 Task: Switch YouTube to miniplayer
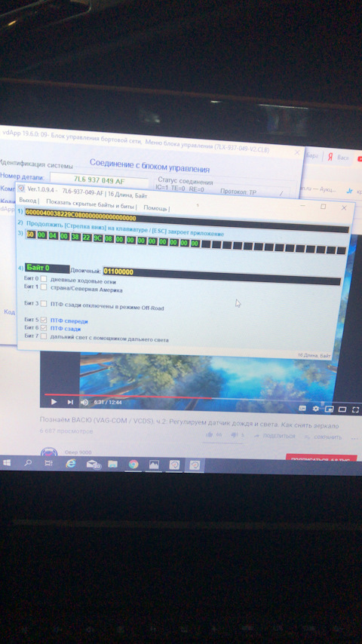click(329, 409)
